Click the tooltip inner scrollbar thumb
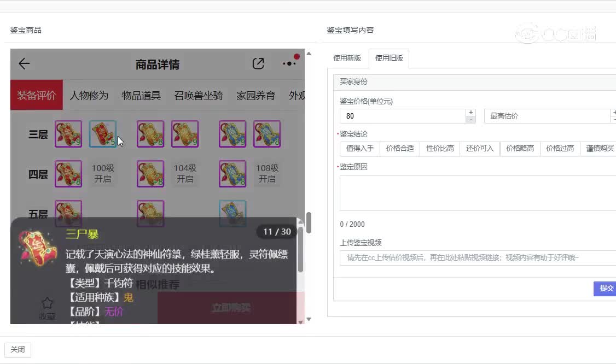Image resolution: width=616 pixels, height=364 pixels. click(x=300, y=249)
